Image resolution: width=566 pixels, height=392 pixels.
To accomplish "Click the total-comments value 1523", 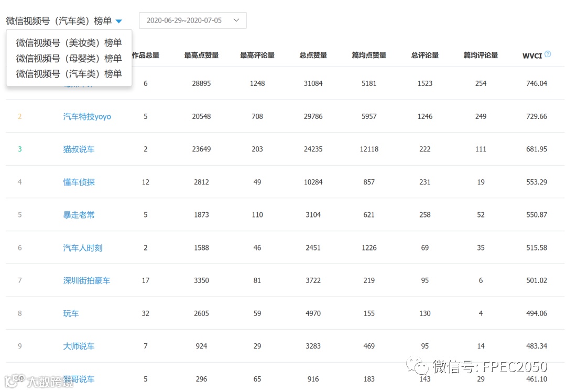I will (425, 83).
